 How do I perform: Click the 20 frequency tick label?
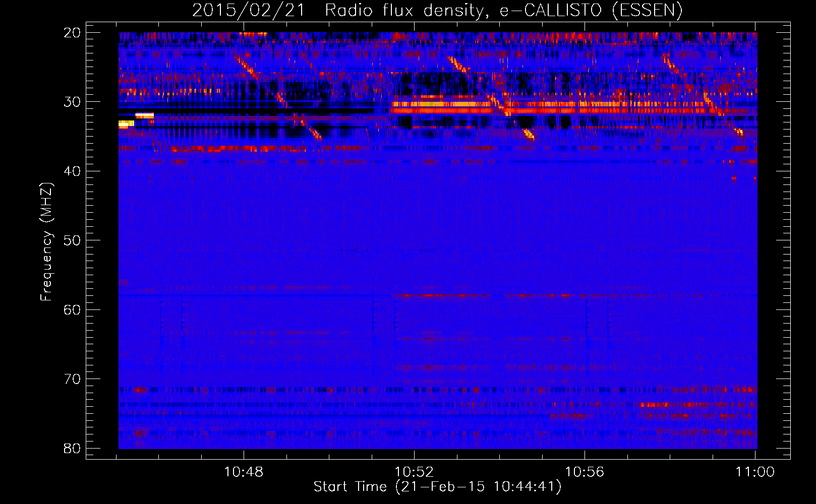pos(72,33)
